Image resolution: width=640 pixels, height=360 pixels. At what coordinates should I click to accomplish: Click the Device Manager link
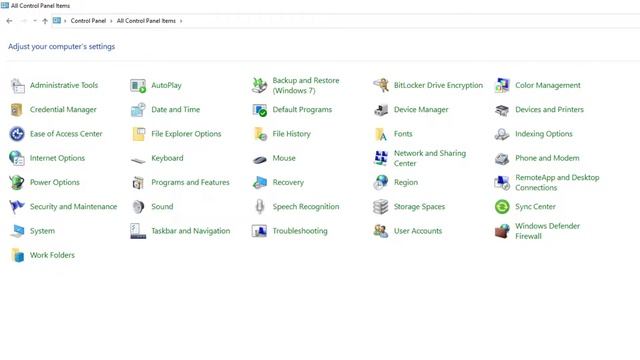(x=421, y=109)
